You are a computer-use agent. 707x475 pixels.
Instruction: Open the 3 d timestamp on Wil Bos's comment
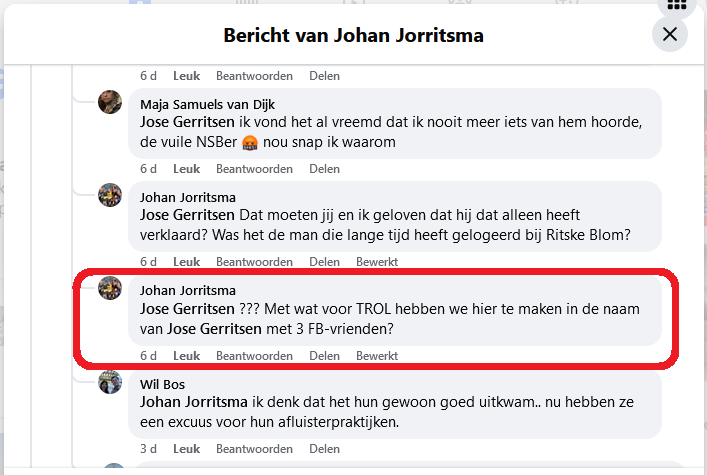[148, 449]
